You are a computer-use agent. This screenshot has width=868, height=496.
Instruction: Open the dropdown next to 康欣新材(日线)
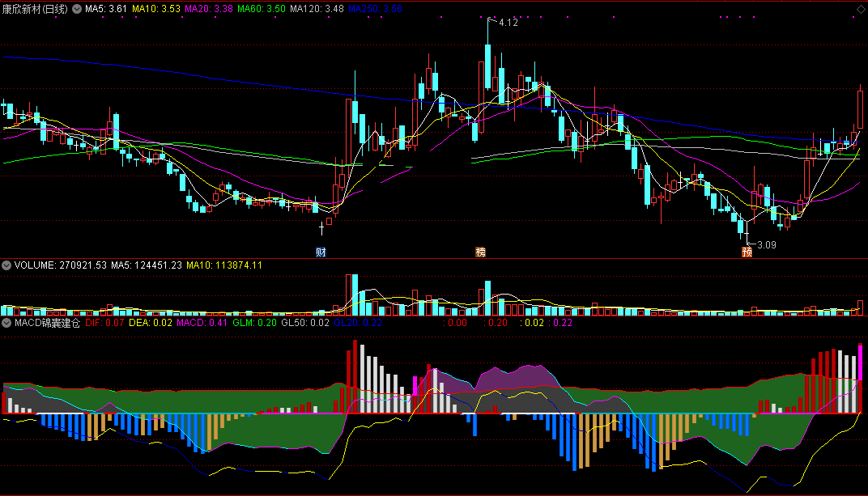click(77, 9)
